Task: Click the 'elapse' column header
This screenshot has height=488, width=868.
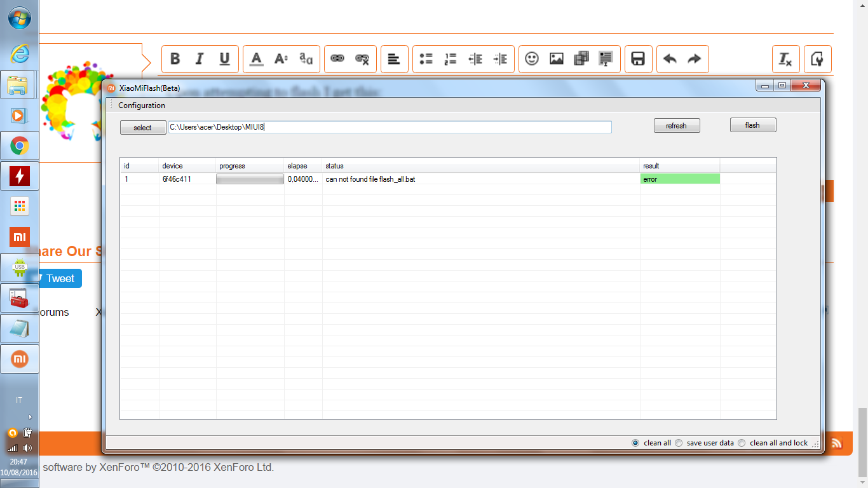Action: click(303, 166)
